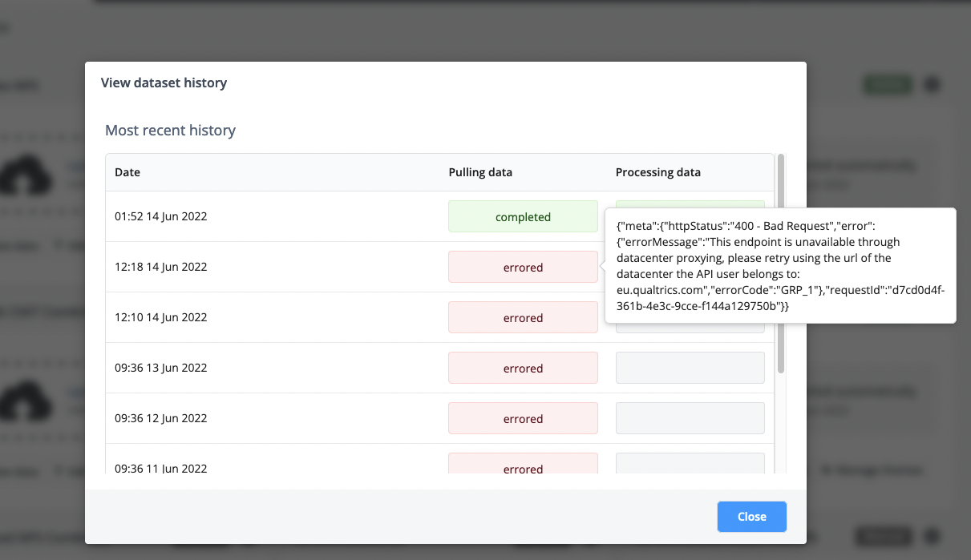Click the history table vertical scrollbar
Viewport: 971px width, 560px height.
point(781,264)
